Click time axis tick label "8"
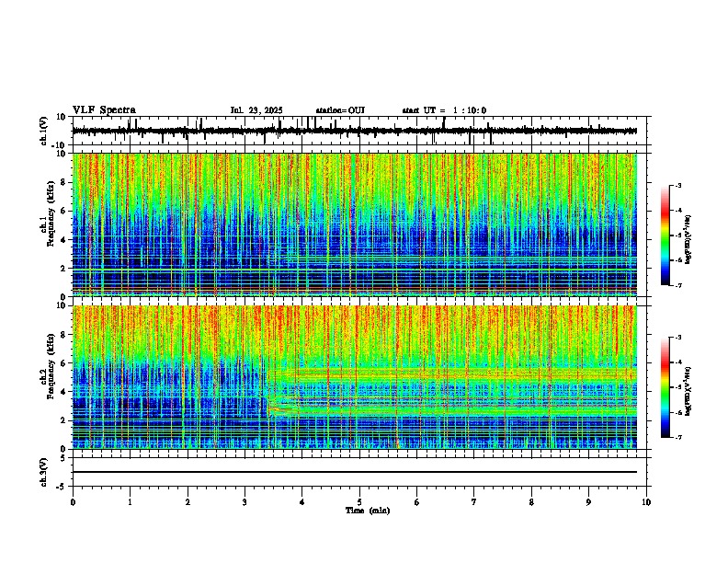 click(531, 502)
